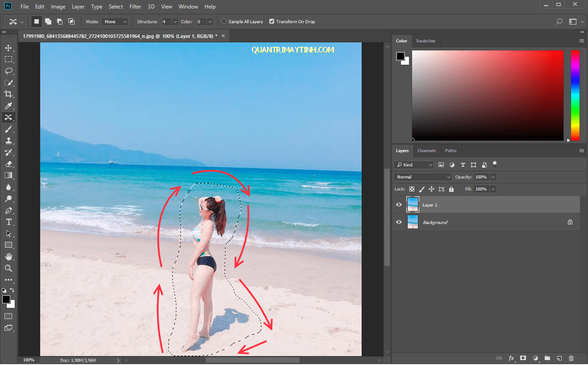Select the Hand tool
Screen dimensions: 588x365
coord(8,257)
